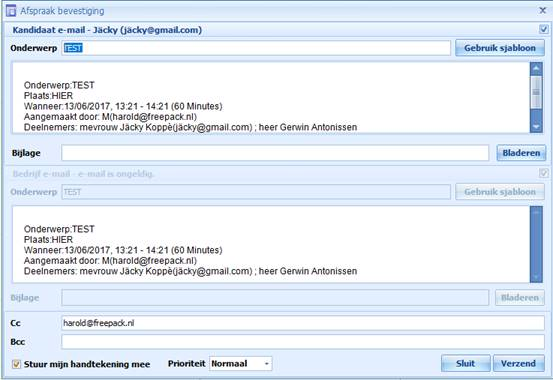The height and width of the screenshot is (380, 554).
Task: Click the Prioriteit label
Action: (x=187, y=363)
